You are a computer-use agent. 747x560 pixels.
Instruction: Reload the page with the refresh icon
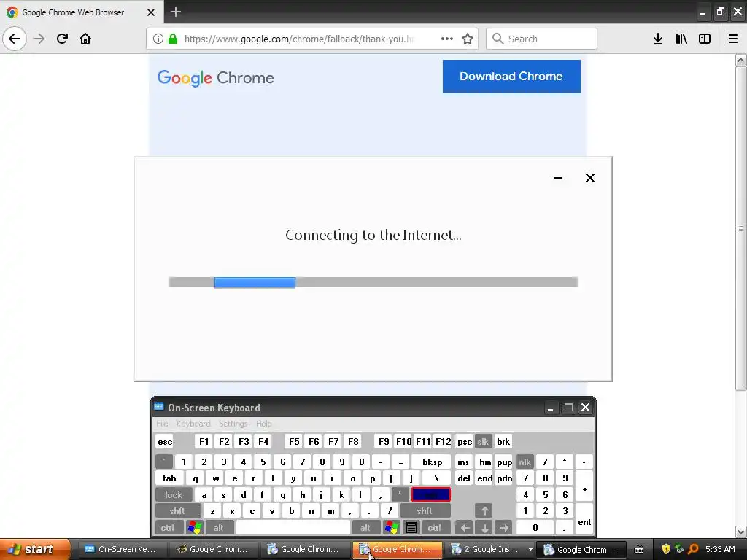point(62,39)
